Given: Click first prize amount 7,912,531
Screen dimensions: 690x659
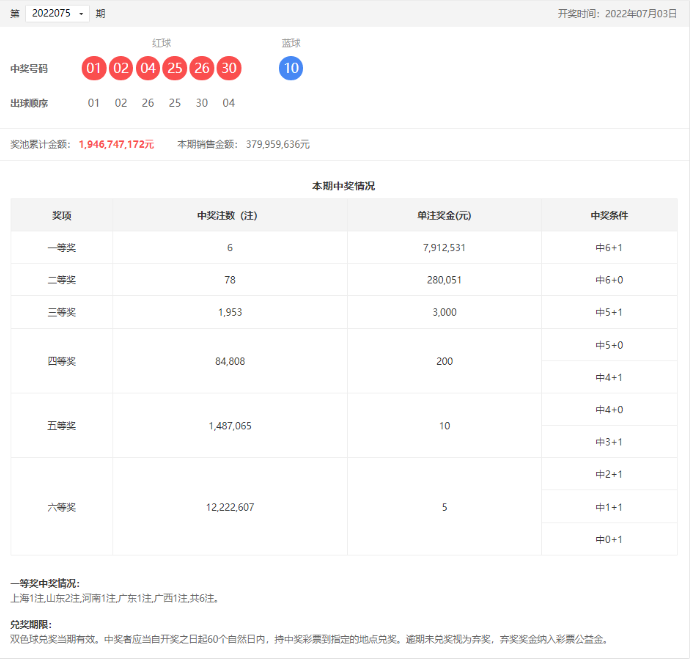Looking at the screenshot, I should [444, 248].
